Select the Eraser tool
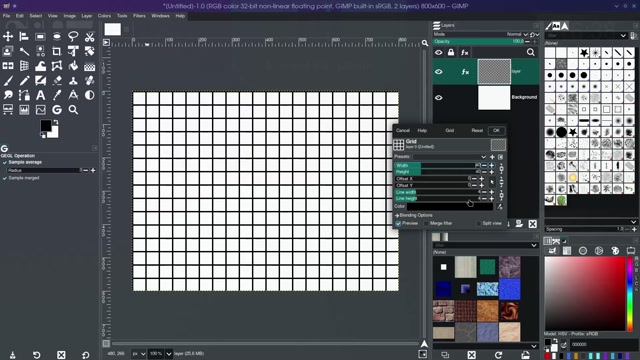Viewport: 640px width, 360px height. [57, 81]
